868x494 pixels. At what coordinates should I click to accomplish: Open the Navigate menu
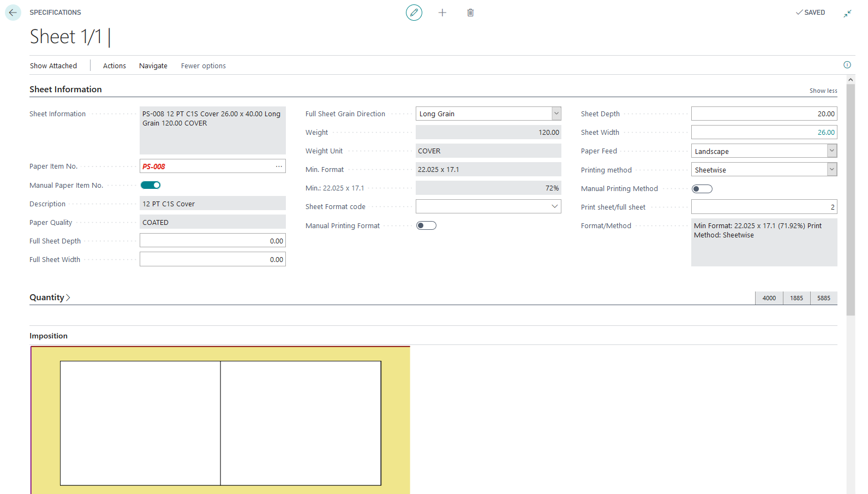[x=153, y=66]
